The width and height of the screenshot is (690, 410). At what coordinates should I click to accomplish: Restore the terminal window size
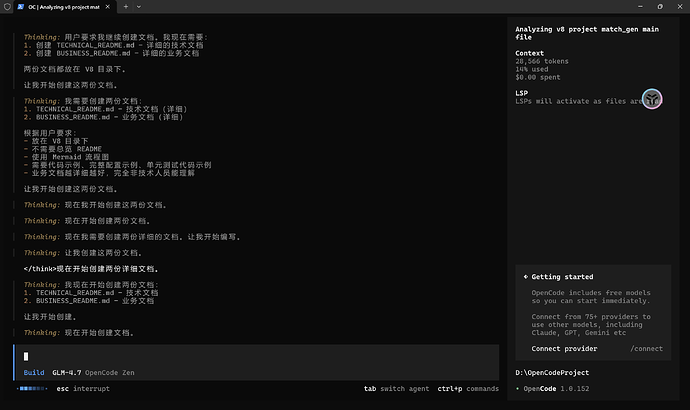(660, 7)
